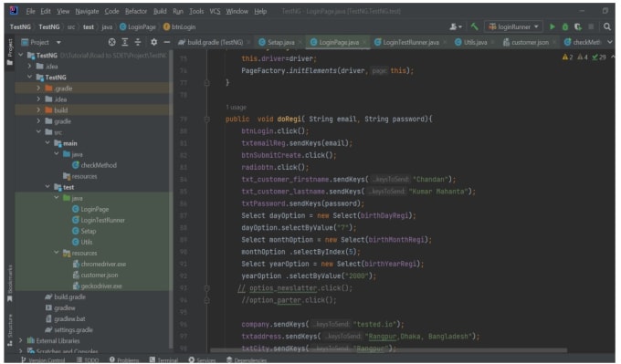Screen dimensions: 621x364
Task: Click the '1 usage' hint above doRegi
Action: (236, 108)
